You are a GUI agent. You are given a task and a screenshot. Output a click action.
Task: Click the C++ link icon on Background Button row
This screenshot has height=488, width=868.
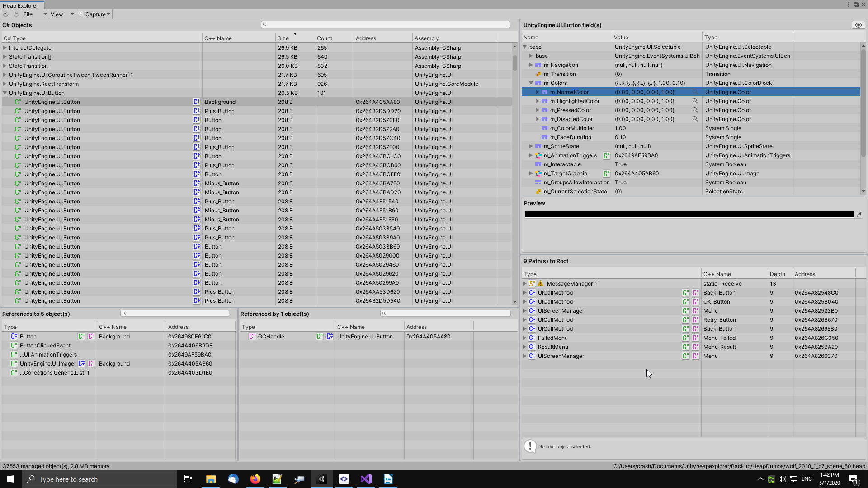point(197,102)
